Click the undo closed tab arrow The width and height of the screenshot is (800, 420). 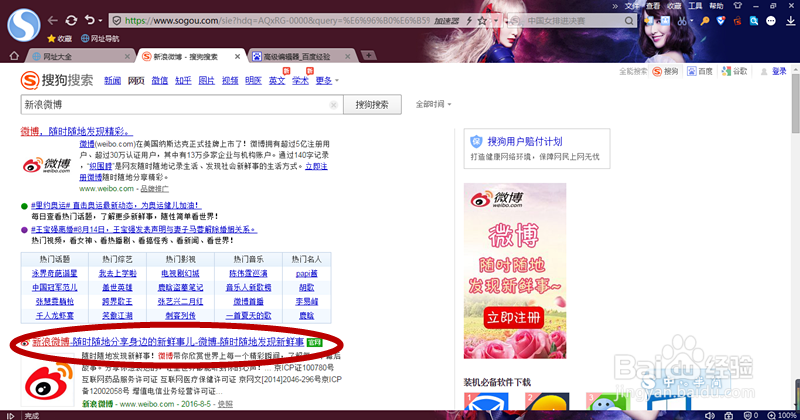click(90, 20)
